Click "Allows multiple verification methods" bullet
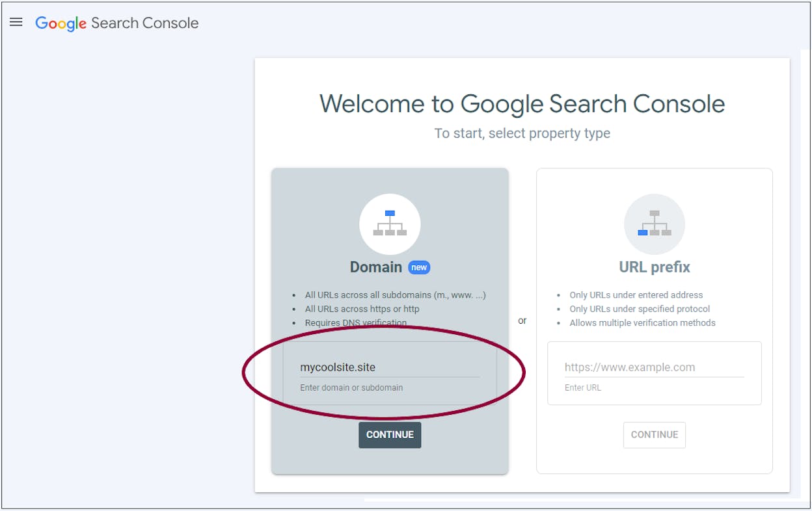The width and height of the screenshot is (812, 511). coord(642,323)
